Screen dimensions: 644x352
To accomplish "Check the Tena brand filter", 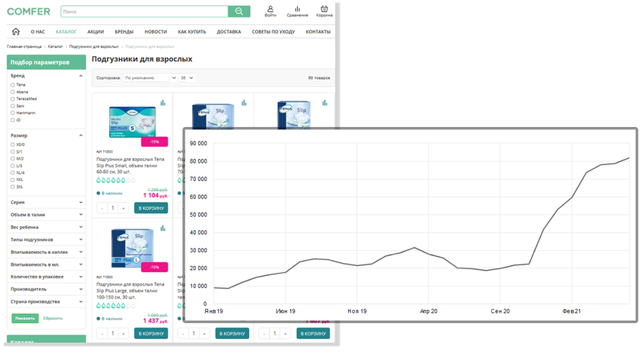I will click(x=13, y=85).
